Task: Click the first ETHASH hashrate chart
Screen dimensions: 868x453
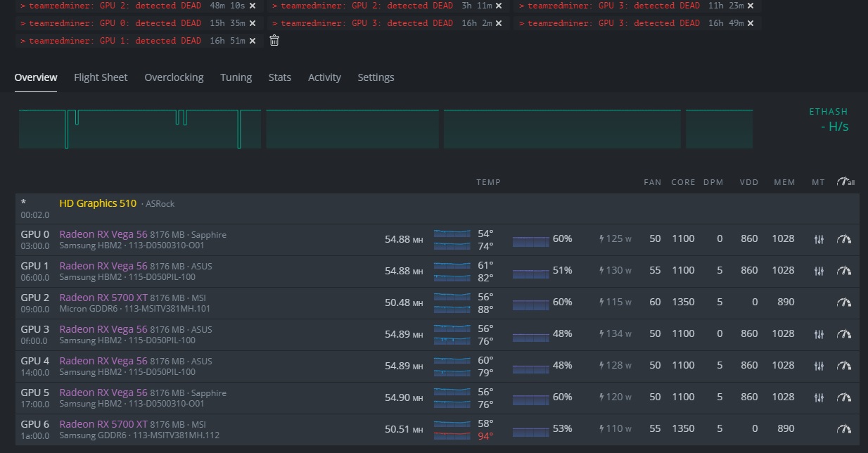Action: pyautogui.click(x=139, y=128)
